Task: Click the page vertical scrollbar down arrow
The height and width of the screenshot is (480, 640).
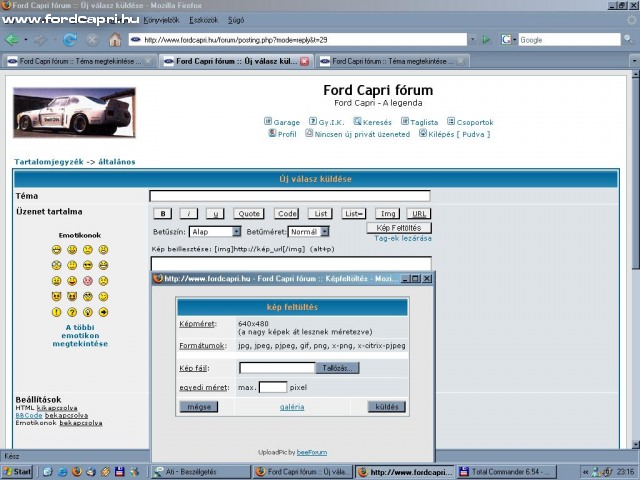Action: click(636, 444)
